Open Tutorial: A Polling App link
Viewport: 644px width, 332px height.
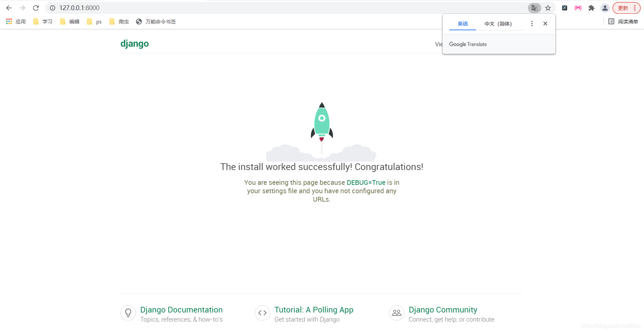click(314, 310)
